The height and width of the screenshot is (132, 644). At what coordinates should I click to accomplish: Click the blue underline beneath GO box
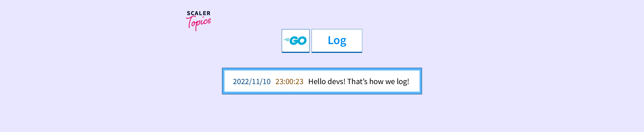pos(296,52)
